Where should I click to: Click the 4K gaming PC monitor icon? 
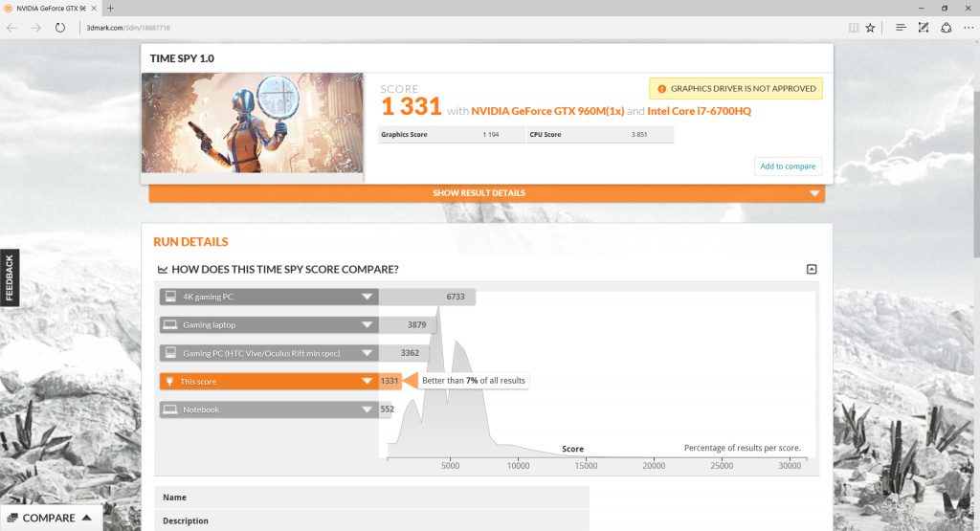coord(170,297)
